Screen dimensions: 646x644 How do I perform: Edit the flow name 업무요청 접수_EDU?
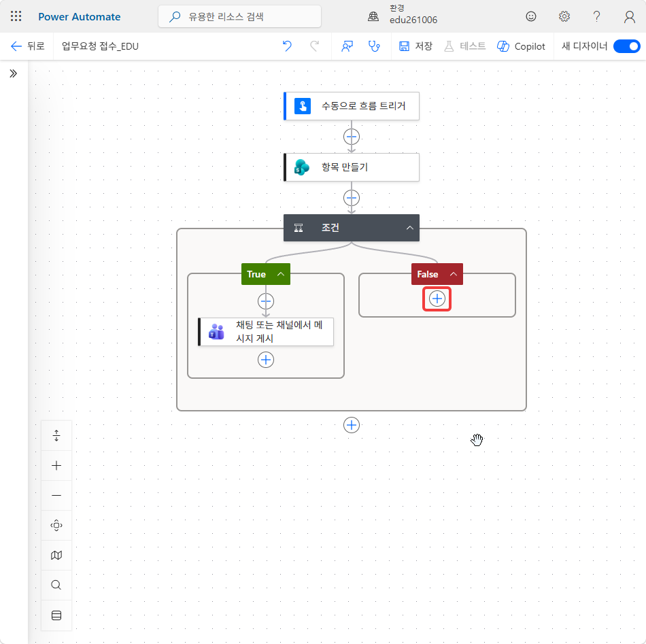click(100, 46)
